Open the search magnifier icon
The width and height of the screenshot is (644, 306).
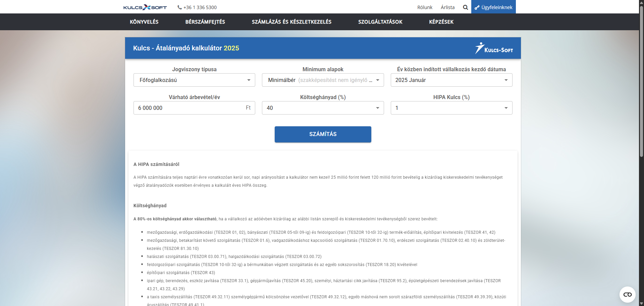[x=465, y=7]
